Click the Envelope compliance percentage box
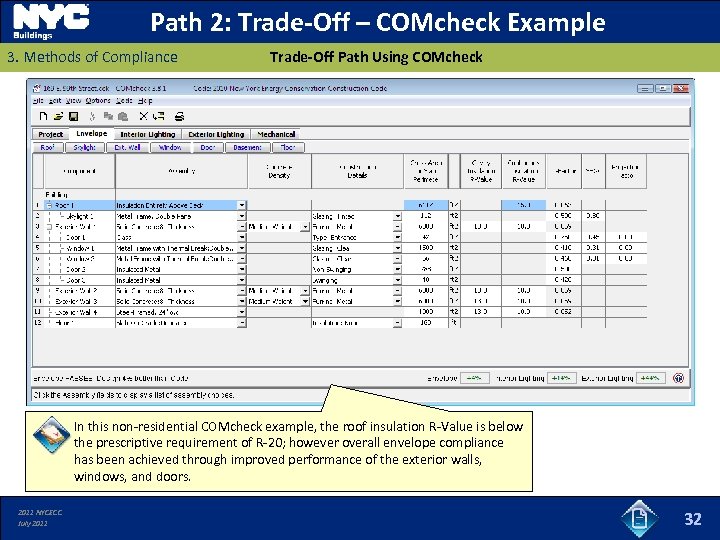Screen dimensions: 720x540 click(x=474, y=378)
